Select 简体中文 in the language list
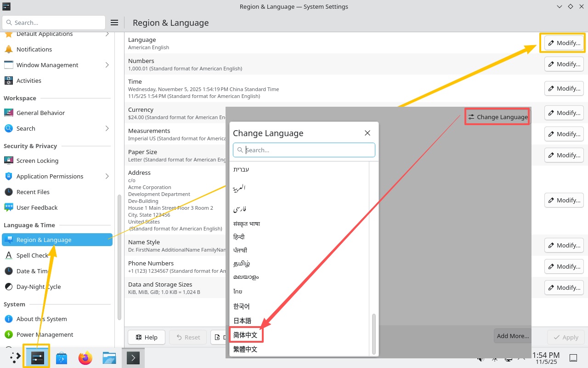The height and width of the screenshot is (368, 588). tap(246, 335)
